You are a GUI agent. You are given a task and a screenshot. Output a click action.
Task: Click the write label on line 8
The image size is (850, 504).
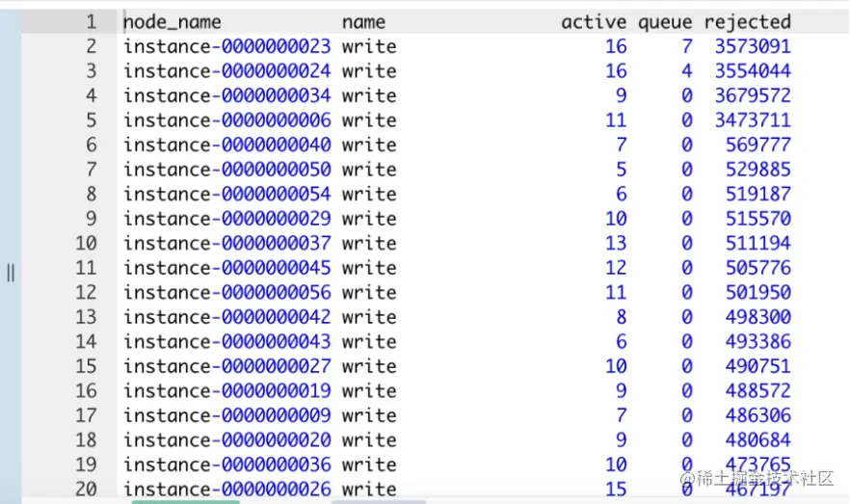coord(368,194)
